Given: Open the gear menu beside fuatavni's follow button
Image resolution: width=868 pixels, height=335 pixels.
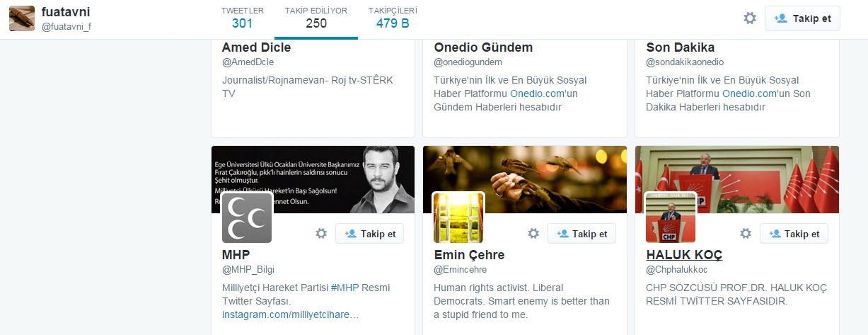Looking at the screenshot, I should point(750,18).
